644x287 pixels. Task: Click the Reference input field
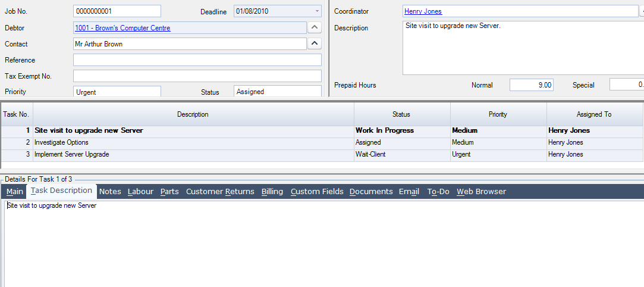pyautogui.click(x=197, y=60)
